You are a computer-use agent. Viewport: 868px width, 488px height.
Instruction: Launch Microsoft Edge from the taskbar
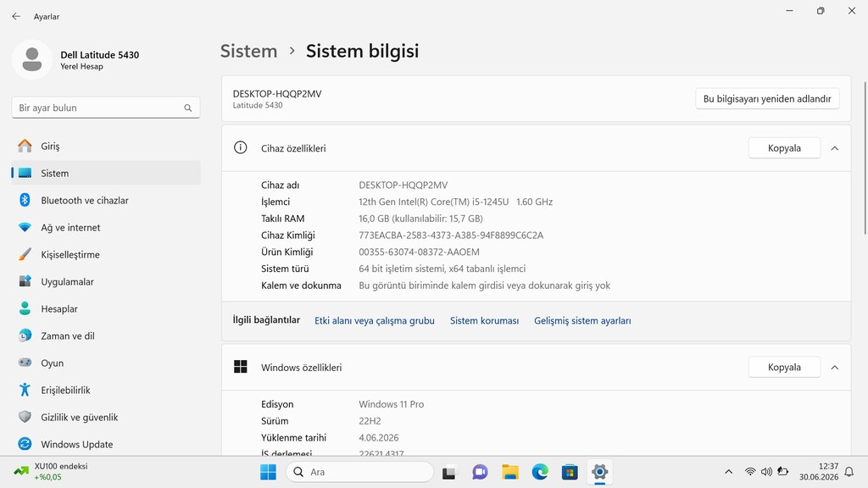coord(540,472)
